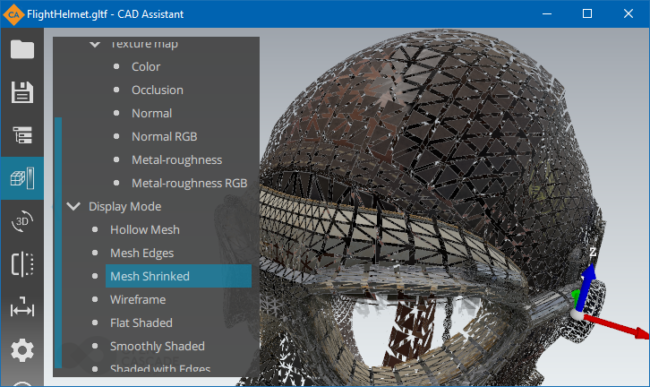650x387 pixels.
Task: Select the Color texture map option
Action: click(x=146, y=67)
